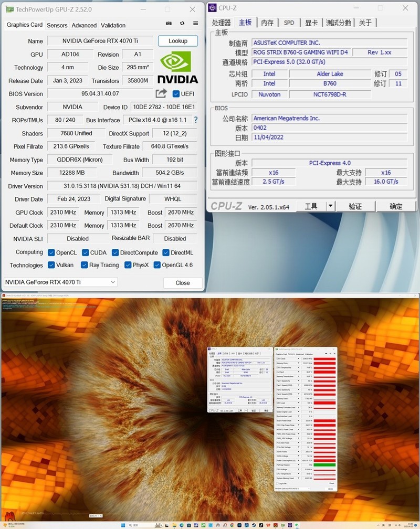The height and width of the screenshot is (529, 420).
Task: Switch to the Sensors tab in GPU-Z
Action: pos(57,25)
